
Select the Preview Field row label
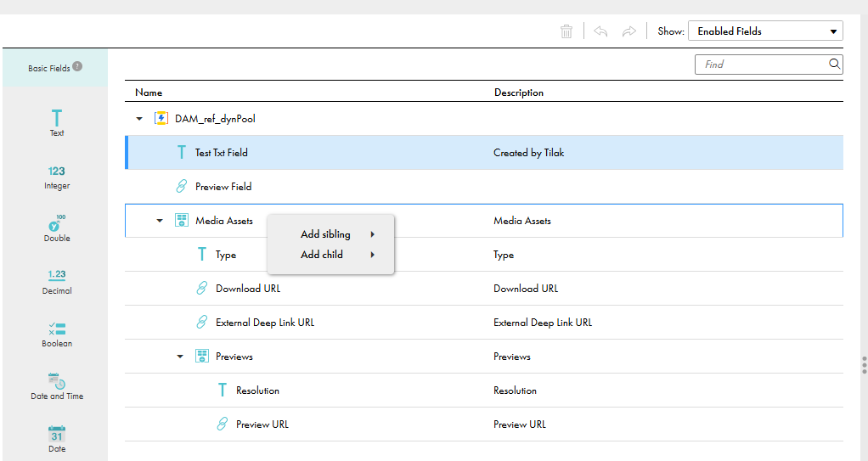click(x=223, y=187)
